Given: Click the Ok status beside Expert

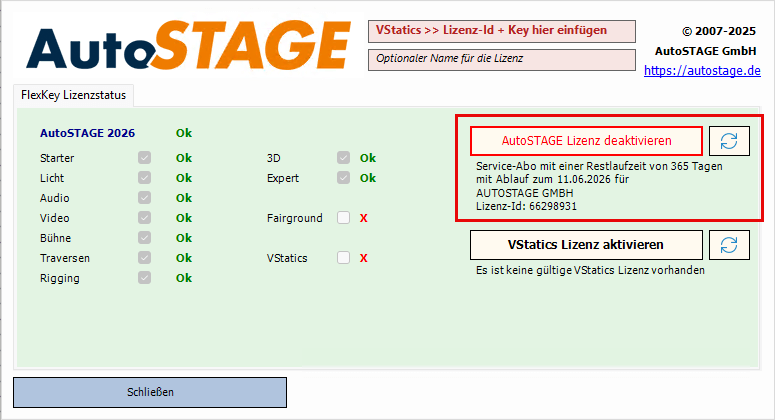Looking at the screenshot, I should pos(368,178).
